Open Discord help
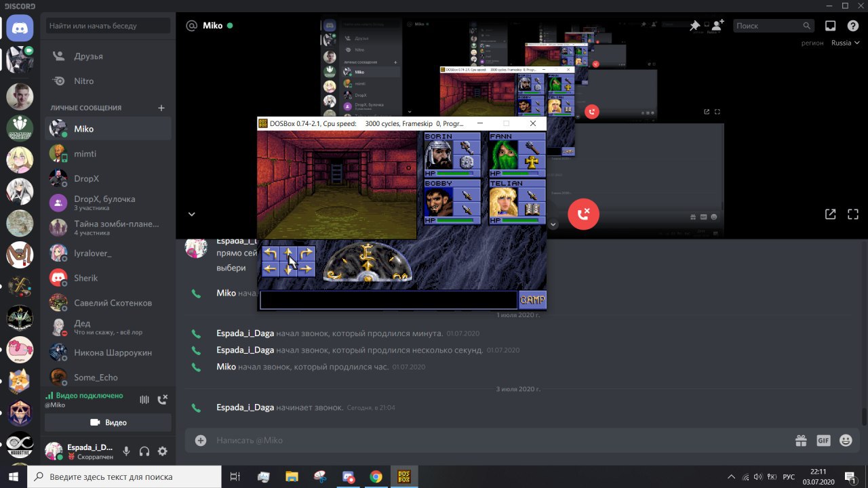868x488 pixels. (x=853, y=26)
